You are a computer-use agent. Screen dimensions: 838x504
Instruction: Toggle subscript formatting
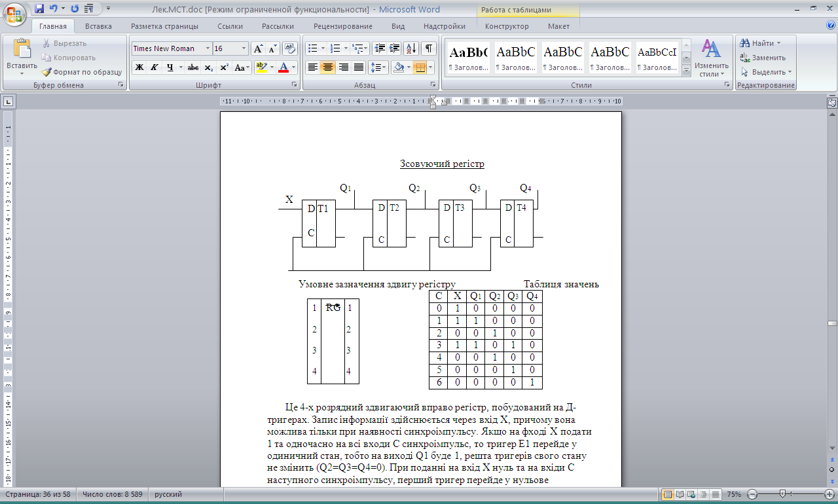(x=208, y=67)
